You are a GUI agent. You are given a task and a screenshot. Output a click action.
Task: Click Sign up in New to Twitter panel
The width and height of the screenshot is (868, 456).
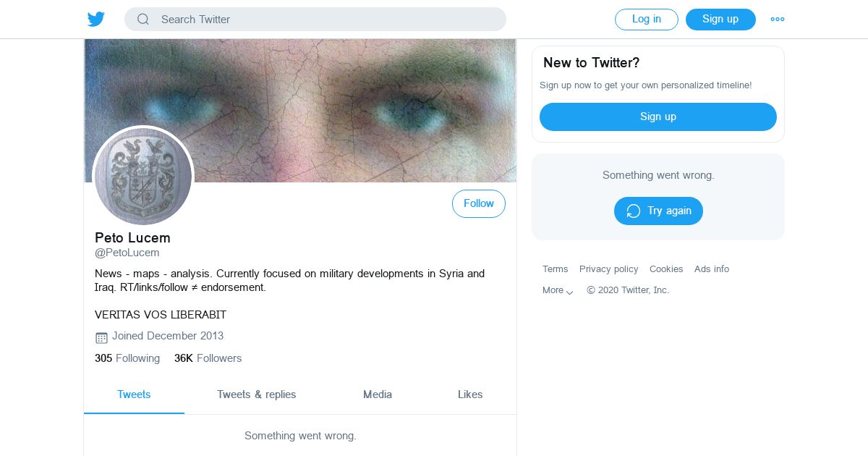coord(658,117)
